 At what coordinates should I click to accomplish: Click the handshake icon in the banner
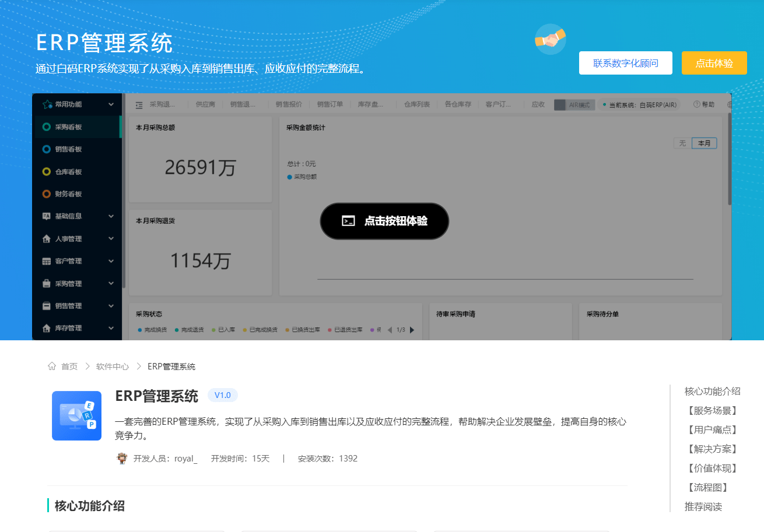[551, 39]
